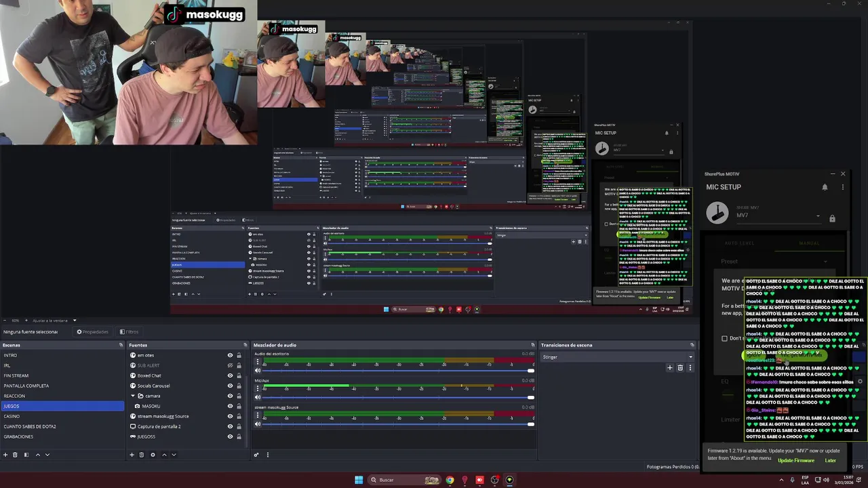Open OBS Studio from the taskbar

click(494, 480)
